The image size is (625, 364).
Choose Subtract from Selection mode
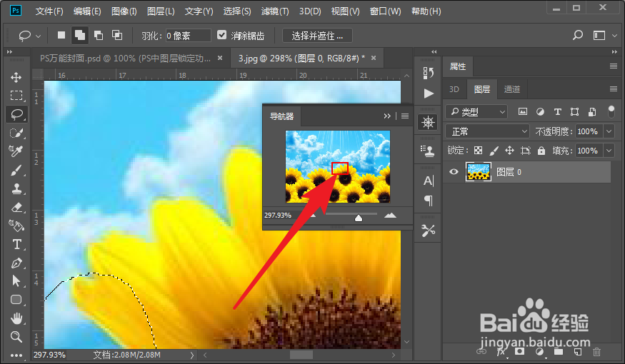(x=99, y=36)
